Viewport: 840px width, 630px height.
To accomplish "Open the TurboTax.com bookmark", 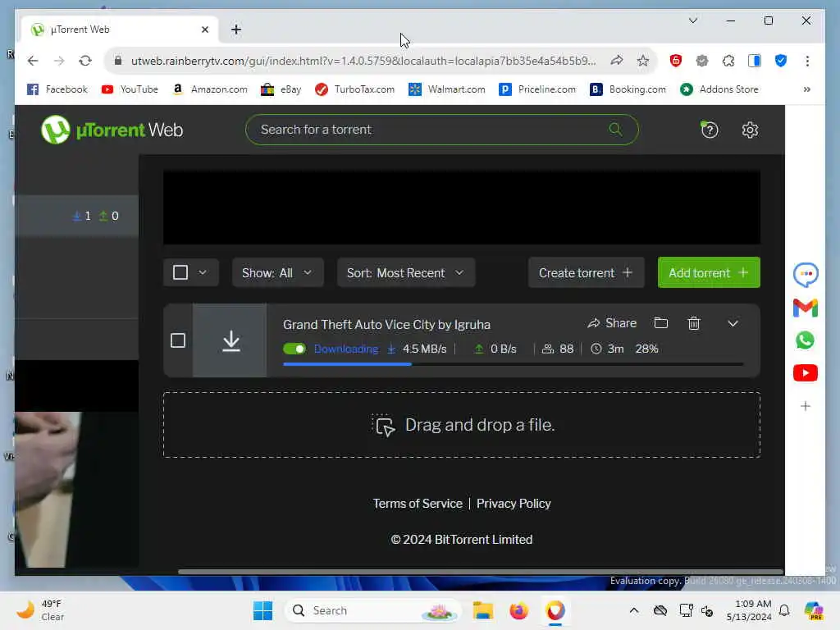I will [355, 89].
